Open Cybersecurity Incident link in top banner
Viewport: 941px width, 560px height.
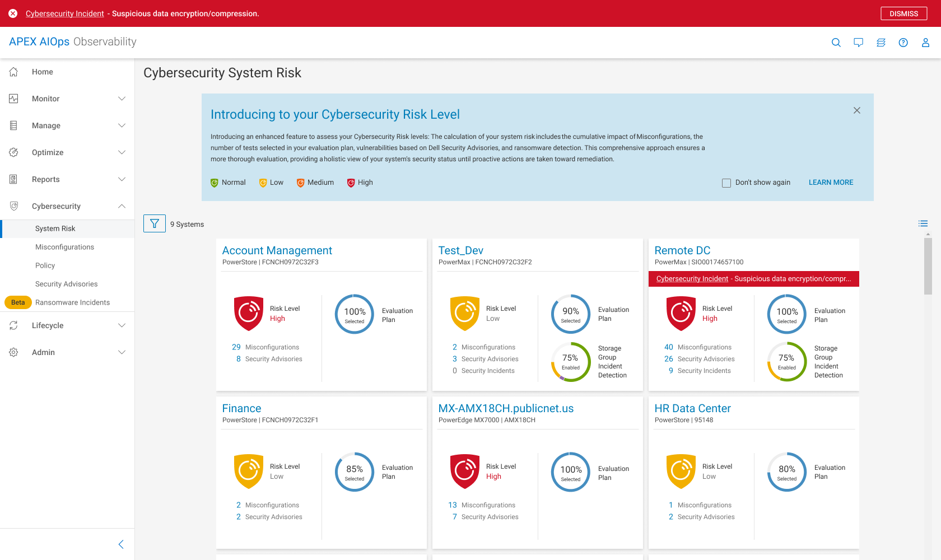click(65, 13)
